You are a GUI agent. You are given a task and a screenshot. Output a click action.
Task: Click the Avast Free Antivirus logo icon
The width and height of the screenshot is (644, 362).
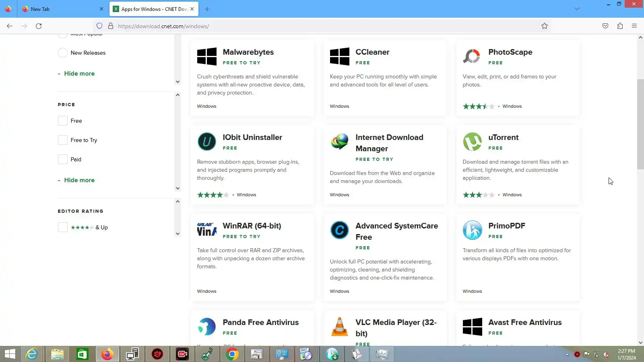(x=473, y=327)
